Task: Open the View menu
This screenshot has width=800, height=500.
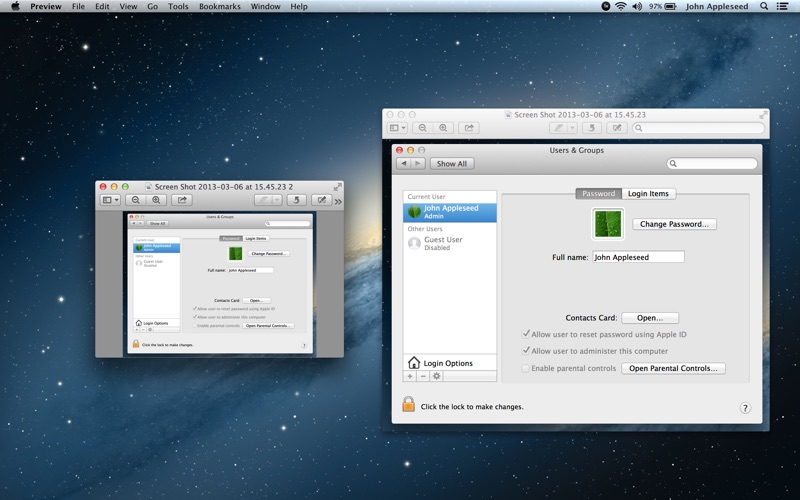Action: 128,6
